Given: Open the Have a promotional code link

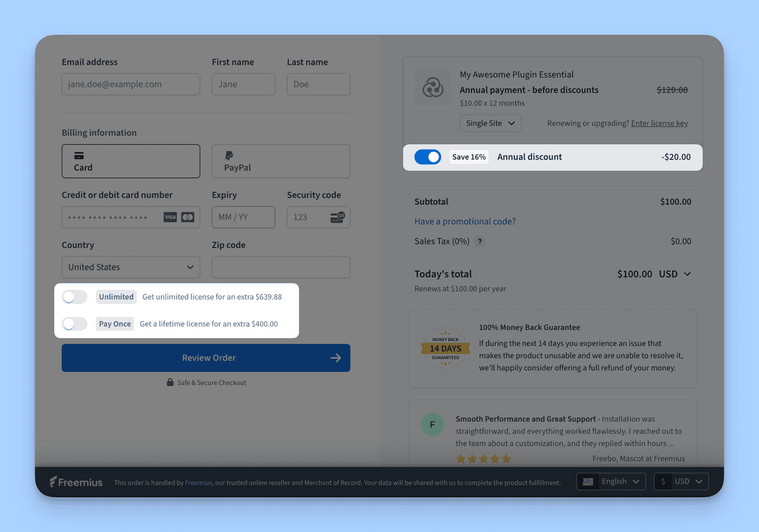Looking at the screenshot, I should click(x=465, y=221).
